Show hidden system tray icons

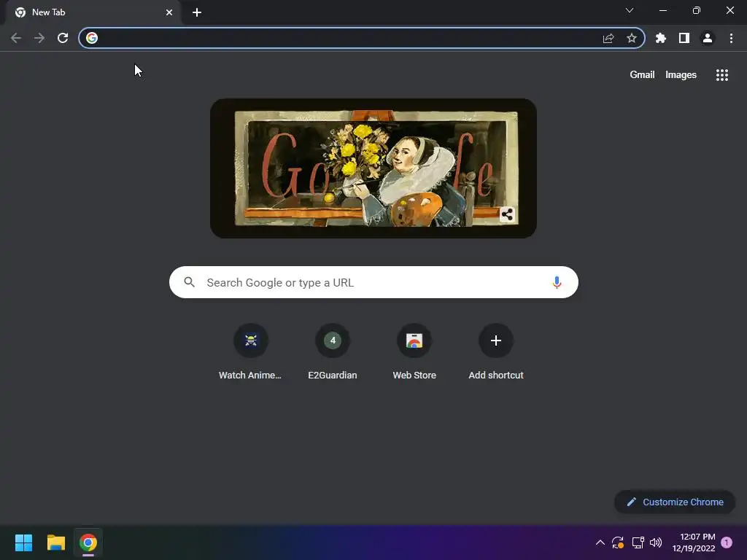click(600, 542)
